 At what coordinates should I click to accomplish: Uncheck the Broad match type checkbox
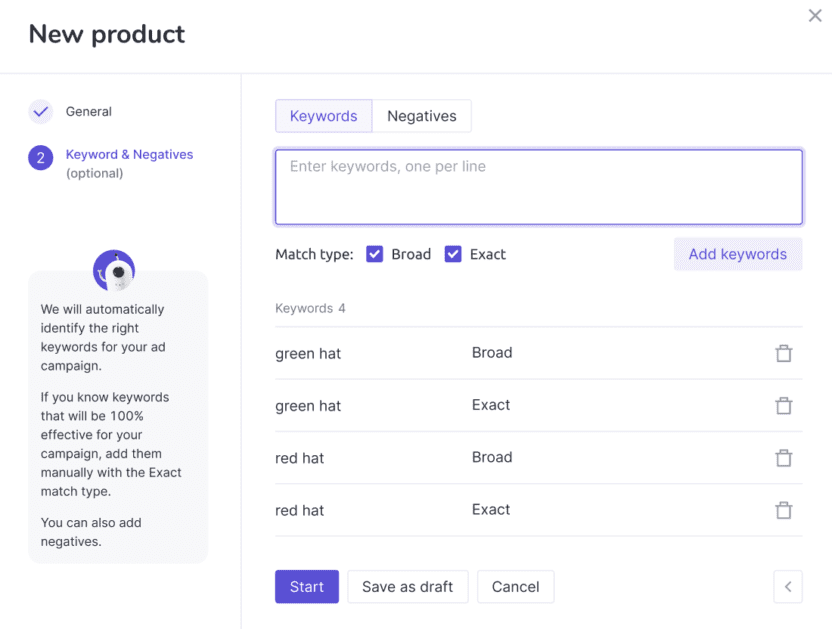tap(375, 254)
